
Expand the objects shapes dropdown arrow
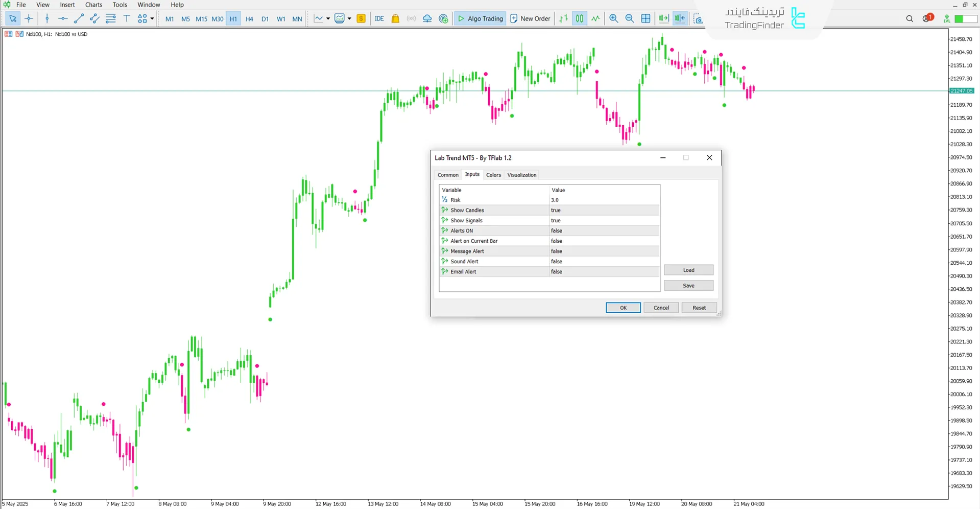pos(152,19)
